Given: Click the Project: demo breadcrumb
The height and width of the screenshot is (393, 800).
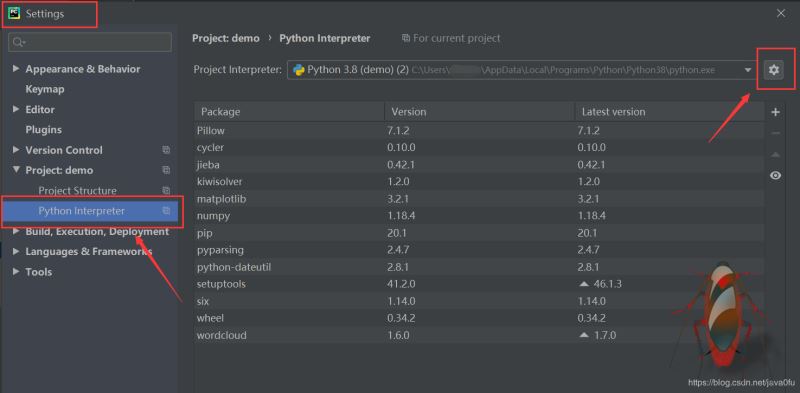Looking at the screenshot, I should coord(226,38).
